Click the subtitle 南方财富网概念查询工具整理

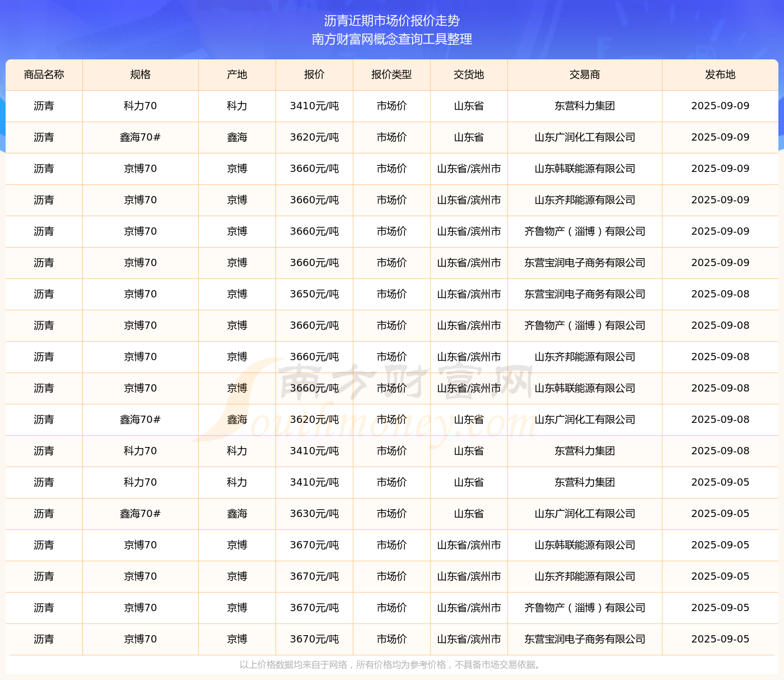(392, 39)
